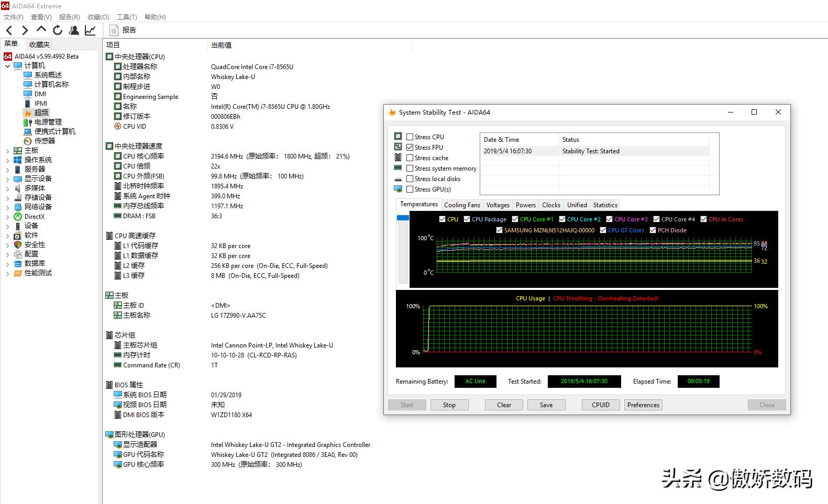
Task: Click the Forward navigation arrow
Action: 25,30
